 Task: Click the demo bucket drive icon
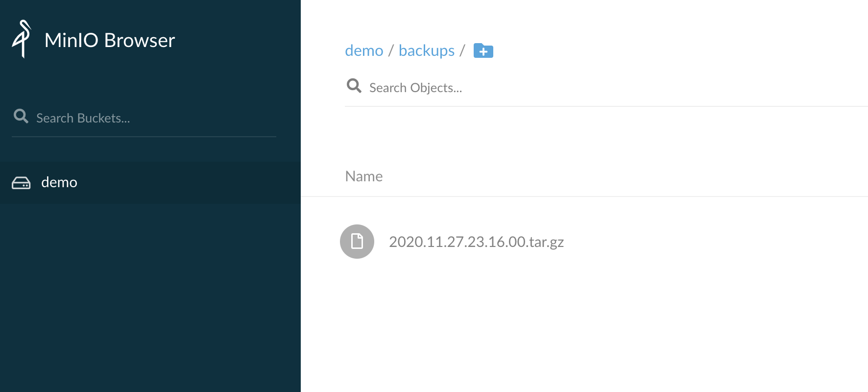[x=21, y=183]
